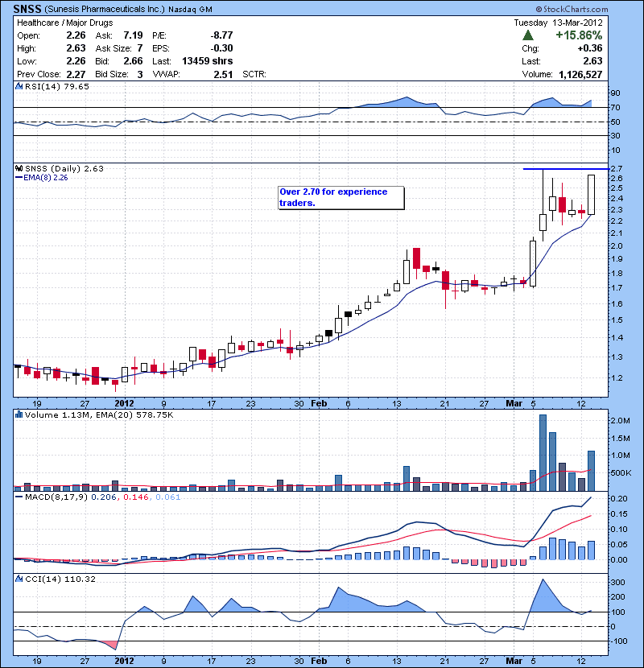Screen dimensions: 644x668
Task: Click the Prev Close value 2.27
Action: (76, 75)
